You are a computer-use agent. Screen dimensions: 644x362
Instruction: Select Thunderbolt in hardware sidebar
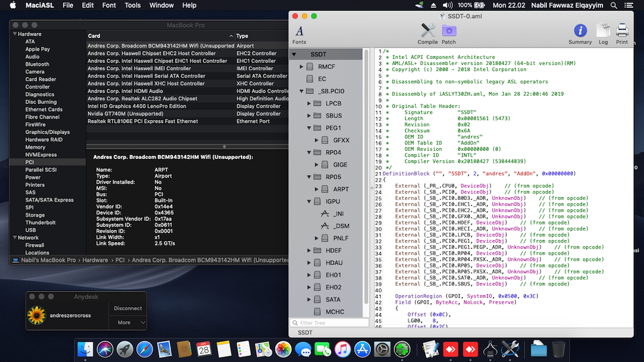(40, 223)
